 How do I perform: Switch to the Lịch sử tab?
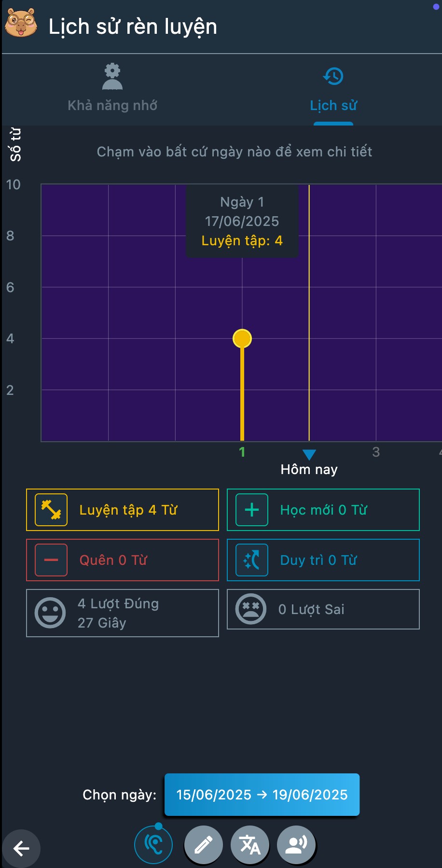(333, 90)
